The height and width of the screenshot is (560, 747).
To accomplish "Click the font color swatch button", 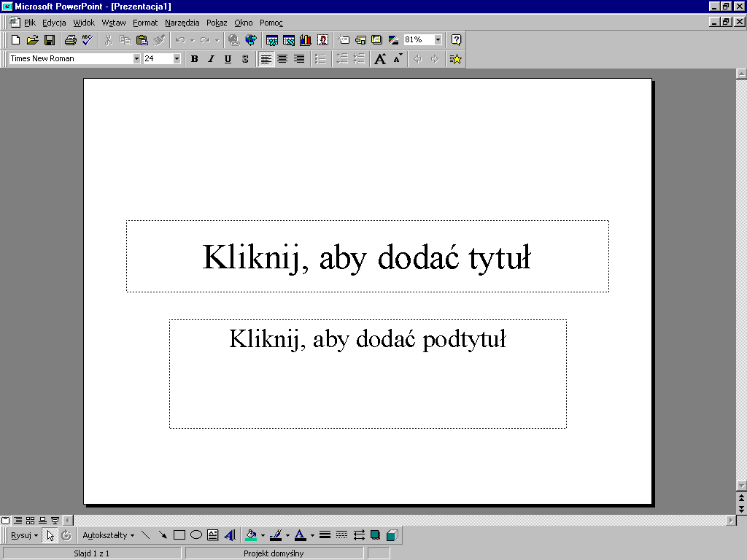I will tap(300, 535).
